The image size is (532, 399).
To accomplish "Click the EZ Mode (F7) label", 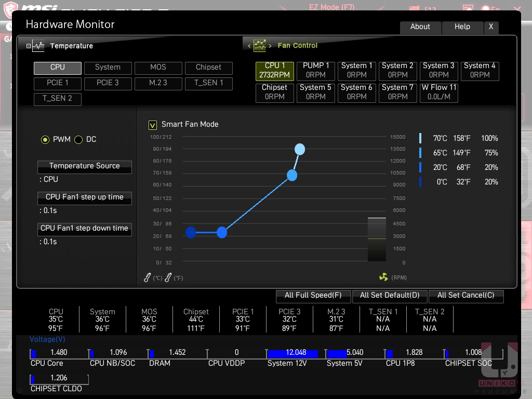I will pos(332,7).
